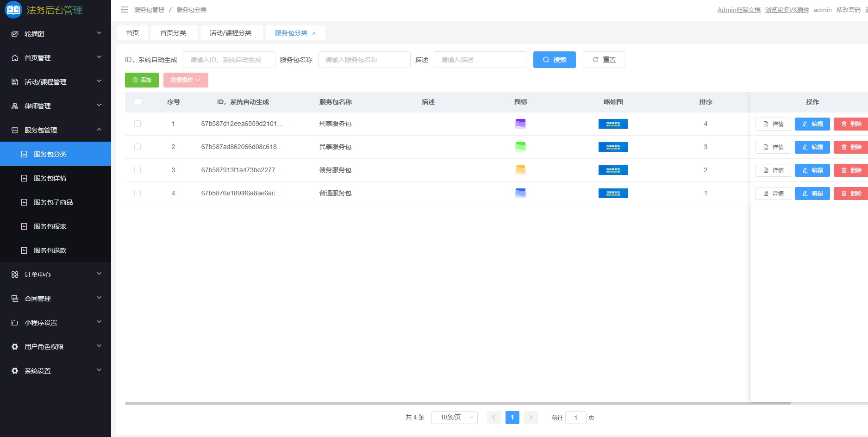Click the 服务包管理 package icon
The image size is (868, 437).
tap(15, 130)
